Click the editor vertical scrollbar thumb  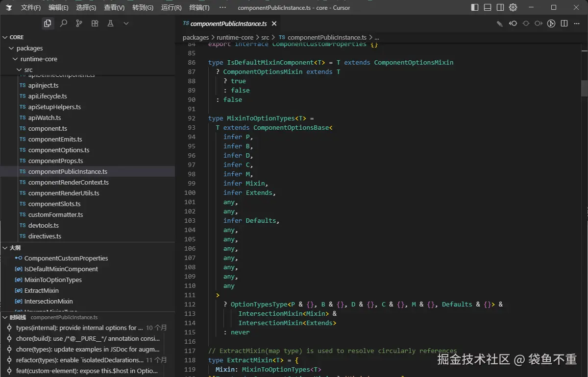(584, 88)
